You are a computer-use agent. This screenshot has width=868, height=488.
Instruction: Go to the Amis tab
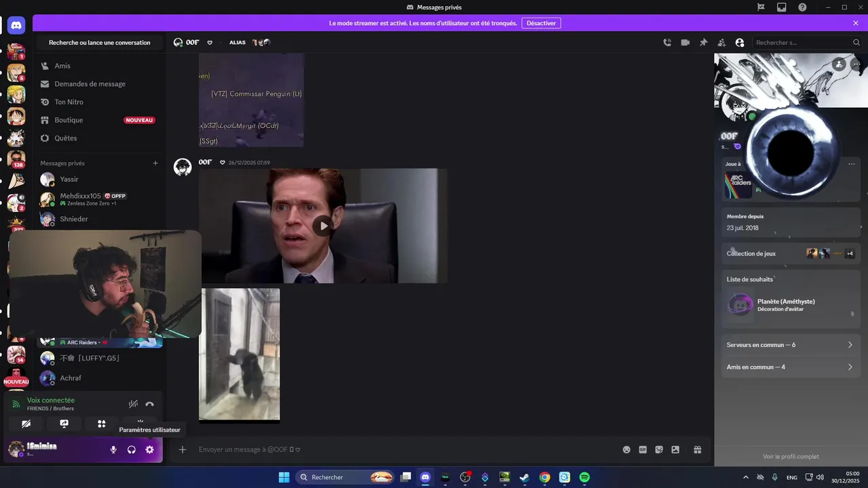tap(100, 66)
